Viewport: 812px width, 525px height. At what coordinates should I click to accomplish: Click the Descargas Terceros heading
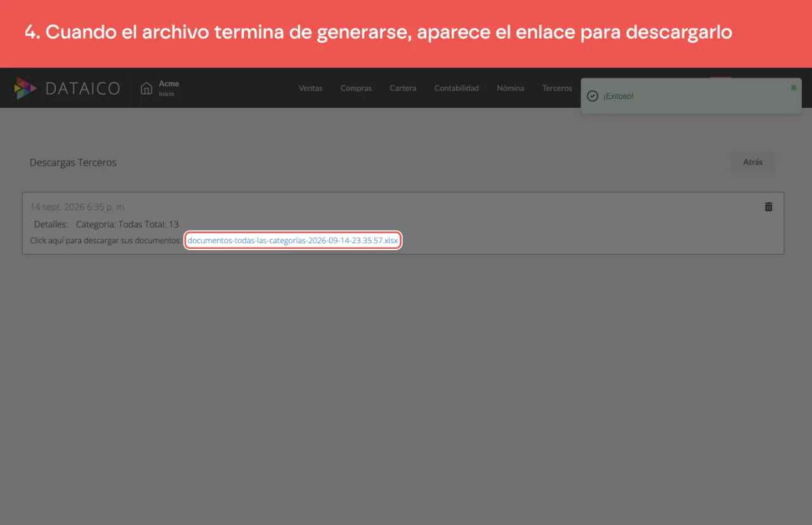(73, 163)
